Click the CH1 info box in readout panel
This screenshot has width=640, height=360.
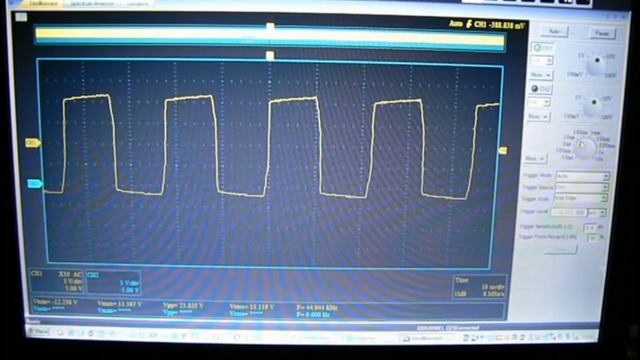(57, 281)
